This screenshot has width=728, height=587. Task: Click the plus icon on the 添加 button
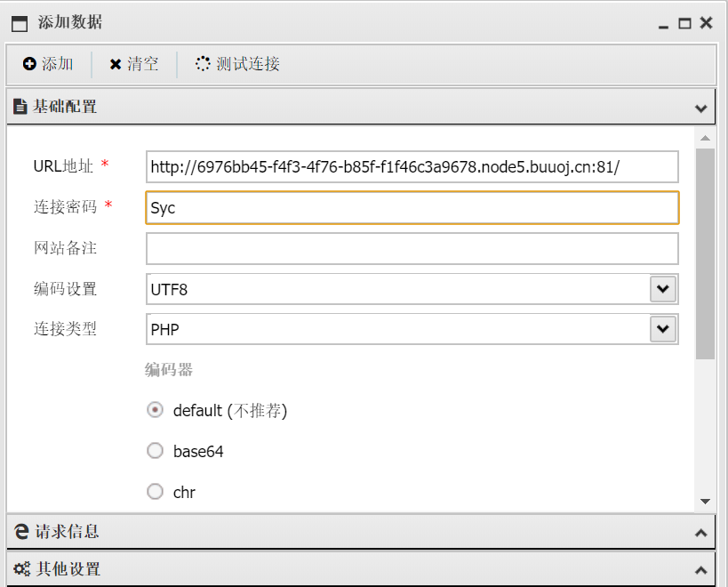29,64
